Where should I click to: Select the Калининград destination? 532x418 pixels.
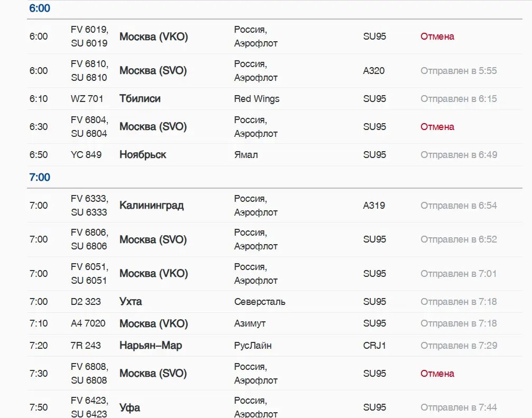point(152,206)
